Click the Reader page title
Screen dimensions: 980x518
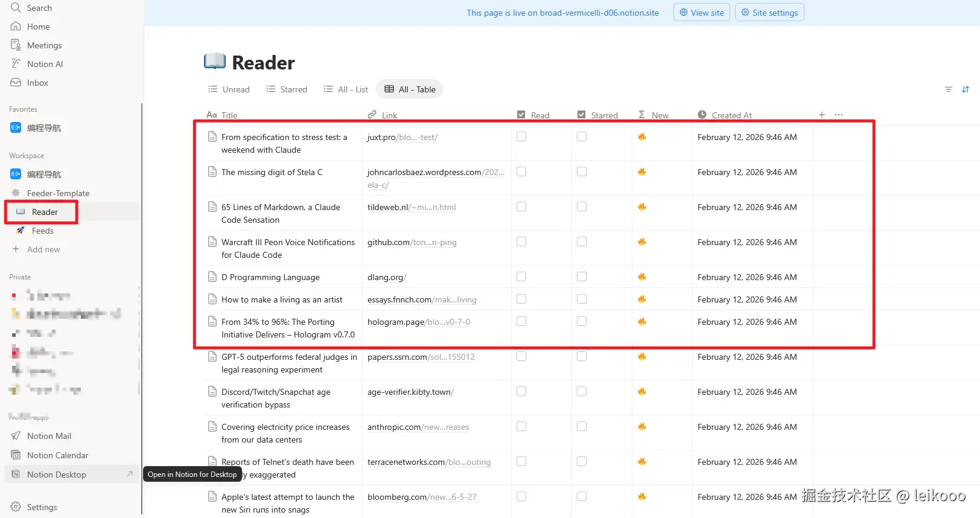pyautogui.click(x=264, y=62)
